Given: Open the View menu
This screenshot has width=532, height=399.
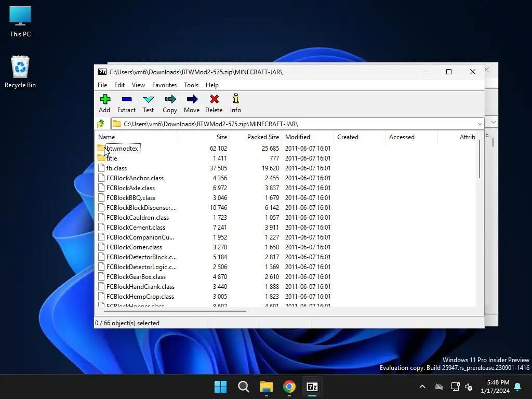Looking at the screenshot, I should tap(138, 85).
